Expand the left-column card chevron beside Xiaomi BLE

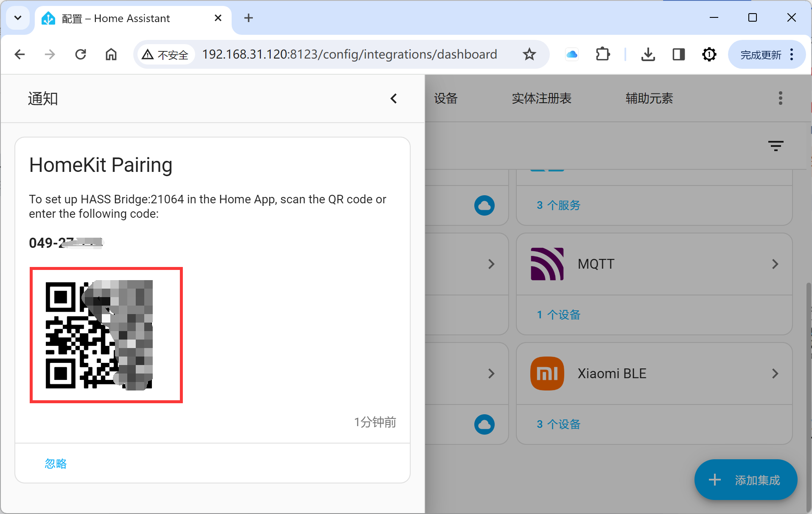491,374
